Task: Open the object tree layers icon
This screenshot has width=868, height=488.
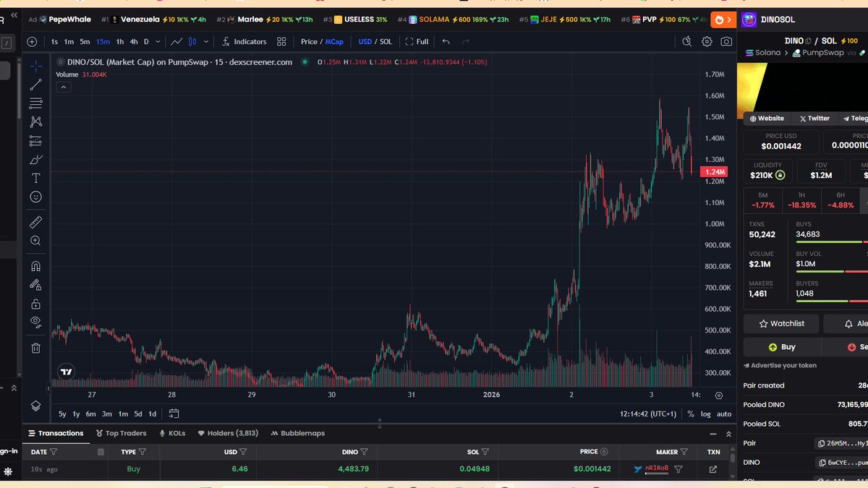Action: 35,406
